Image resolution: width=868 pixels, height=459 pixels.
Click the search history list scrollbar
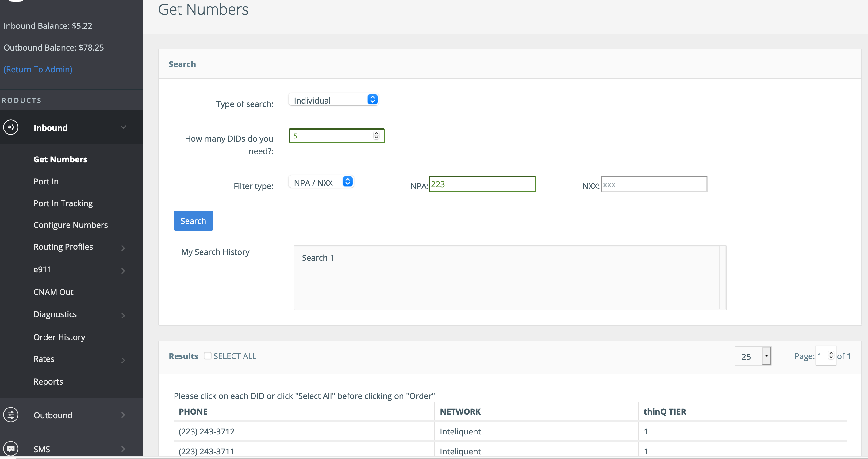(x=723, y=278)
